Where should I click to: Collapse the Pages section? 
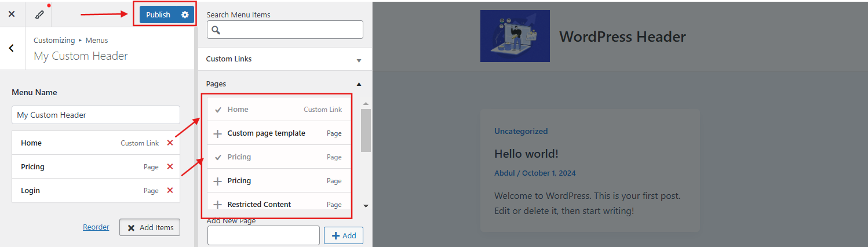[285, 83]
